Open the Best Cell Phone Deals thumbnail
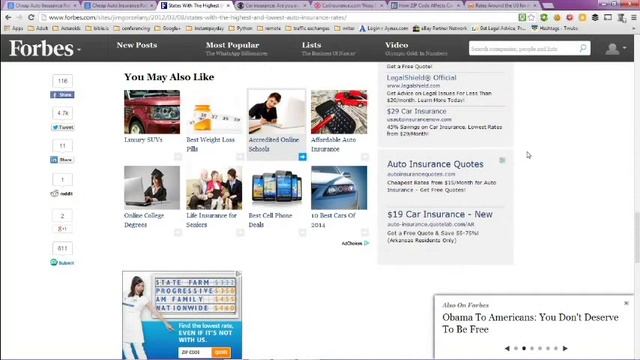 coord(277,188)
